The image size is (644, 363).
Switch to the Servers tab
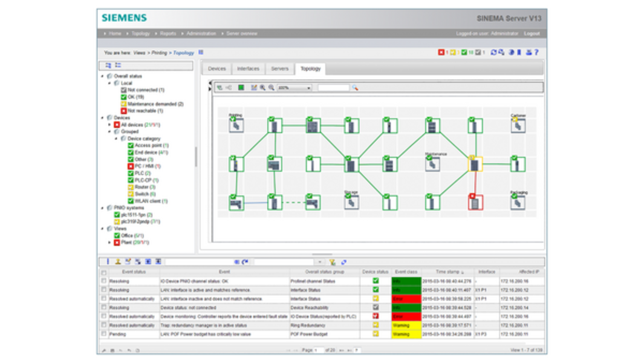[280, 68]
